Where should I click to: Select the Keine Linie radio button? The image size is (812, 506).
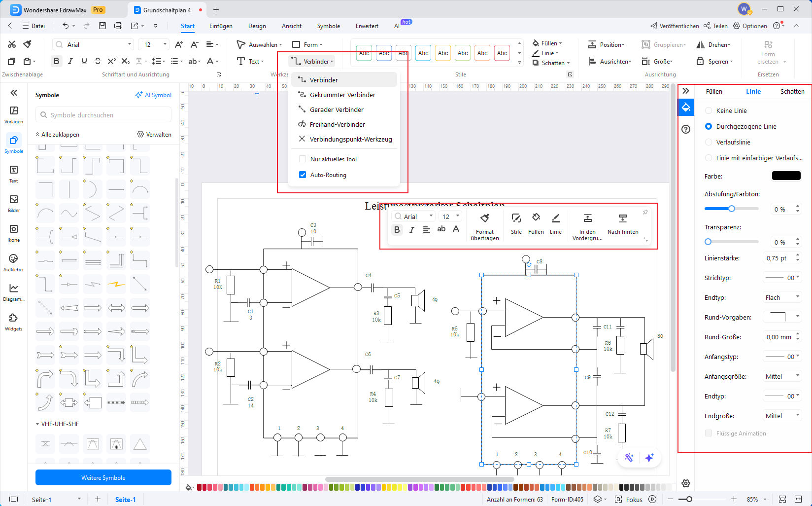(x=709, y=110)
